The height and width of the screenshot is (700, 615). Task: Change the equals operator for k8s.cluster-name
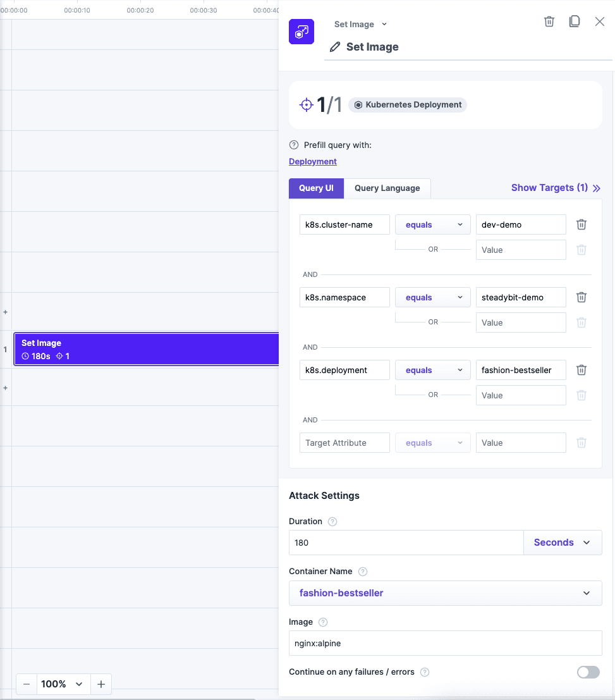click(432, 224)
